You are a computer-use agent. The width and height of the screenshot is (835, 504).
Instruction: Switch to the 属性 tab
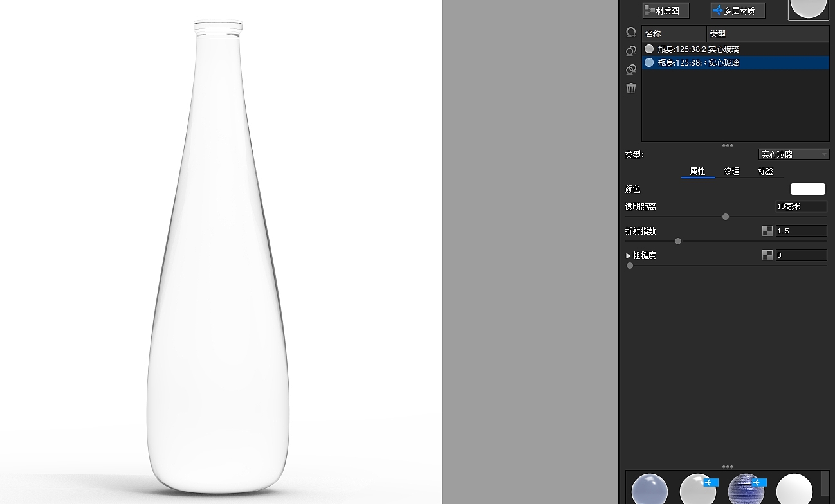pos(697,171)
